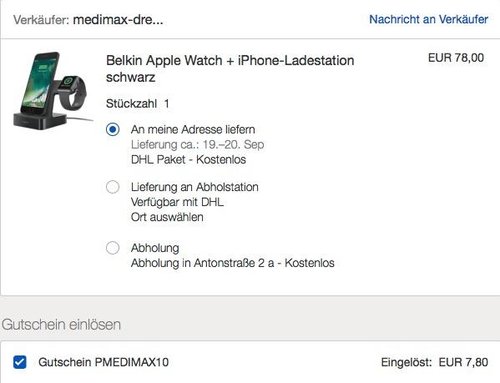Screen dimensions: 500x383
Task: Click the Belkin charging dock product thumbnail
Action: [x=53, y=90]
